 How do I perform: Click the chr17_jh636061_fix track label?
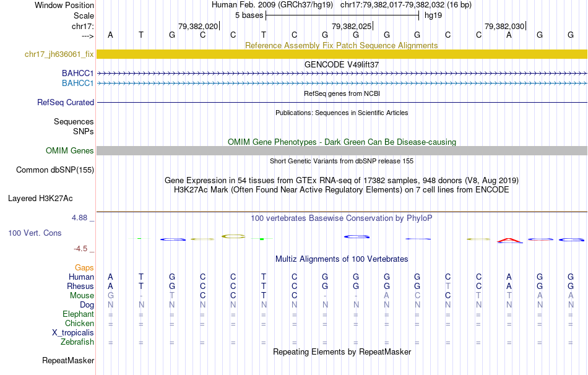59,54
